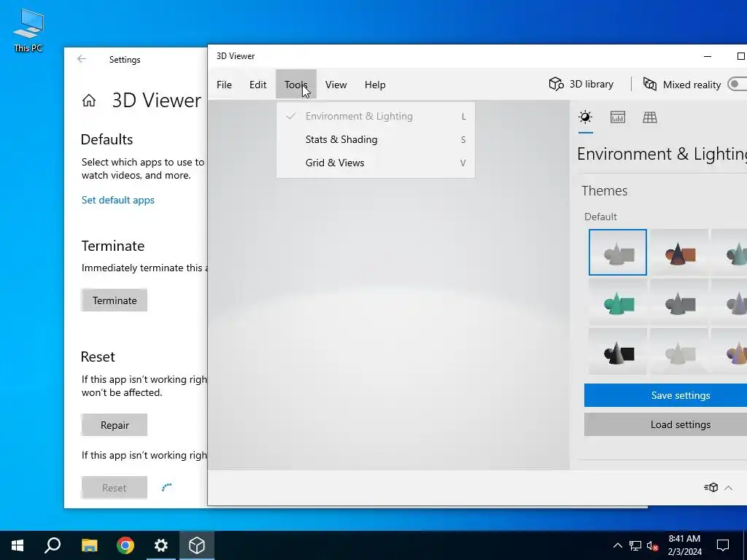The width and height of the screenshot is (747, 560).
Task: Open the Windows Start menu
Action: 18,545
